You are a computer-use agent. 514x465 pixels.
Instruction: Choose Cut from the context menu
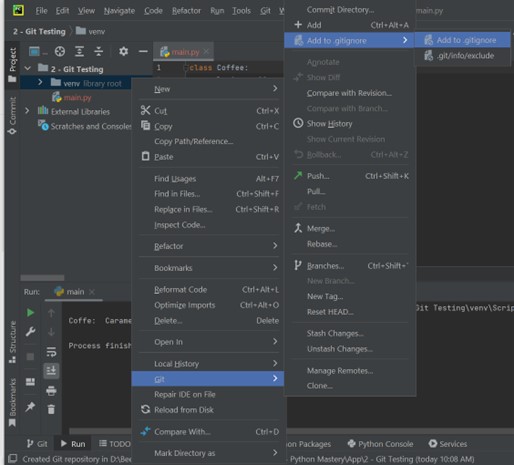point(208,111)
